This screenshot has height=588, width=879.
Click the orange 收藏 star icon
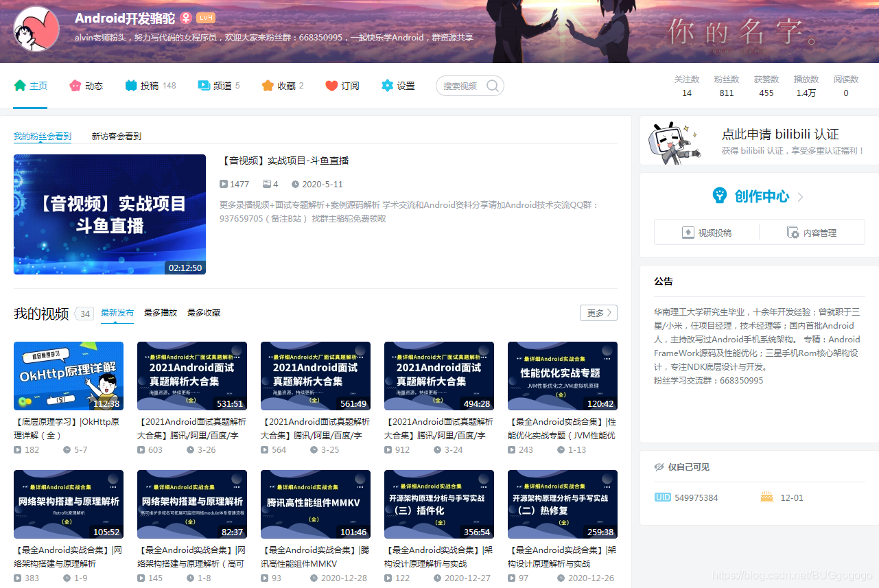click(x=268, y=86)
